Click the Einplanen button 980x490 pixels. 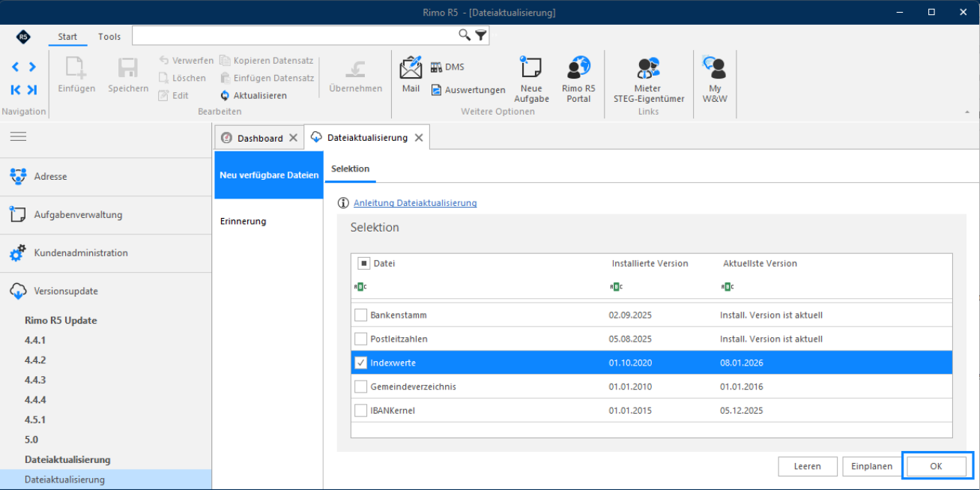tap(872, 466)
